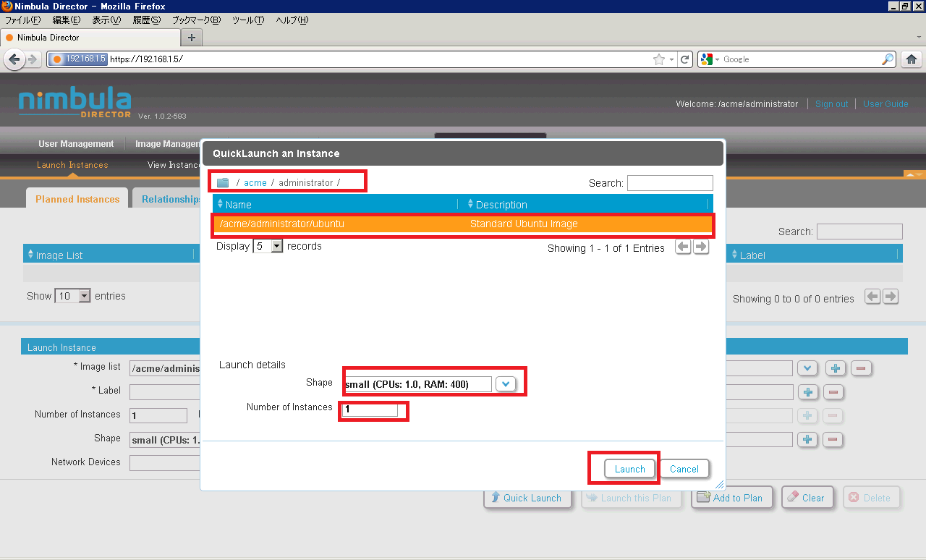The image size is (926, 560).
Task: Click the plus button beside the Launch Instance dropdown arrow
Action: pos(836,368)
